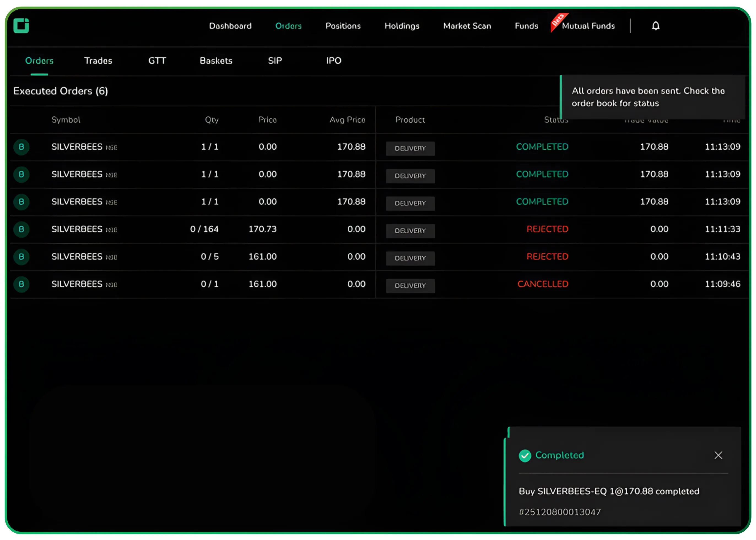
Task: Open the Holdings section
Action: [x=402, y=26]
